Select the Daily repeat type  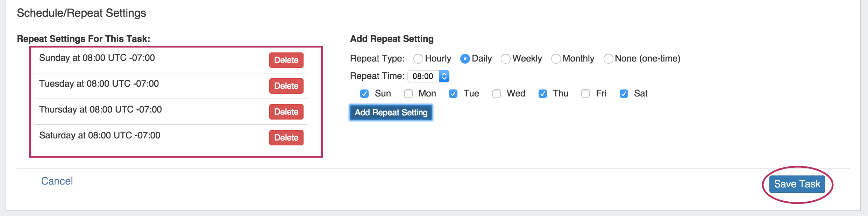(465, 59)
